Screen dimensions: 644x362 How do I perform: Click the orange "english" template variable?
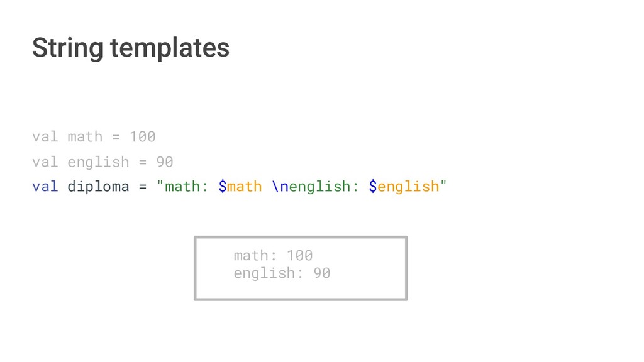pos(409,187)
